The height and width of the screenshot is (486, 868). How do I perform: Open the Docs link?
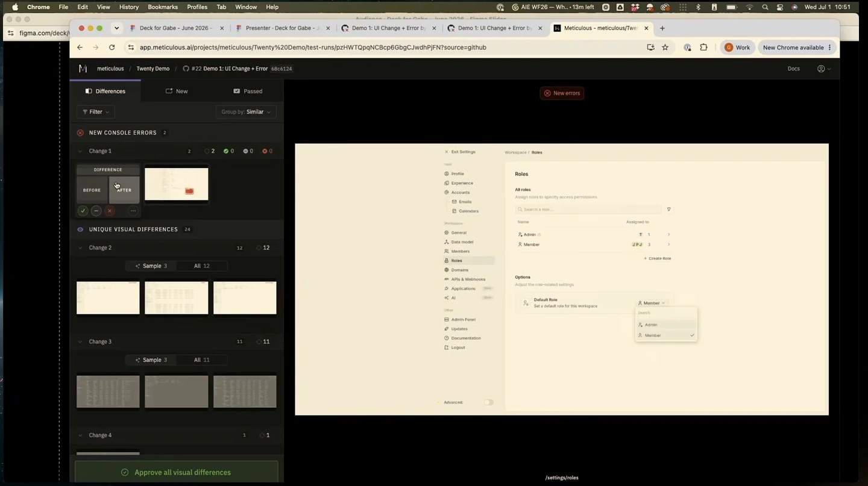793,69
